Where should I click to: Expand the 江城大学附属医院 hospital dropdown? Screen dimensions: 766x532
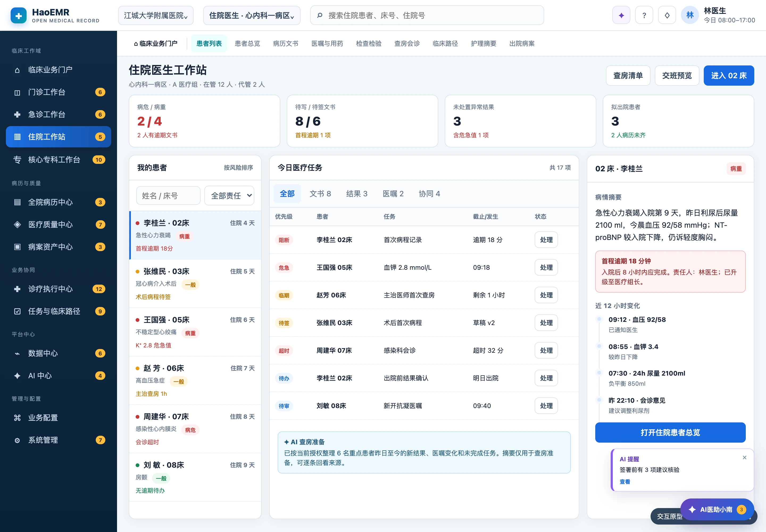[x=156, y=15]
